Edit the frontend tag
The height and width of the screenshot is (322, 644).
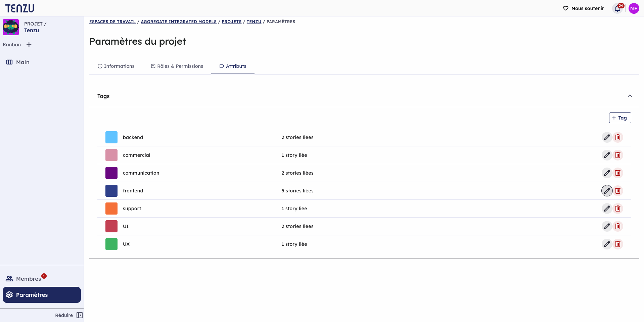point(607,191)
